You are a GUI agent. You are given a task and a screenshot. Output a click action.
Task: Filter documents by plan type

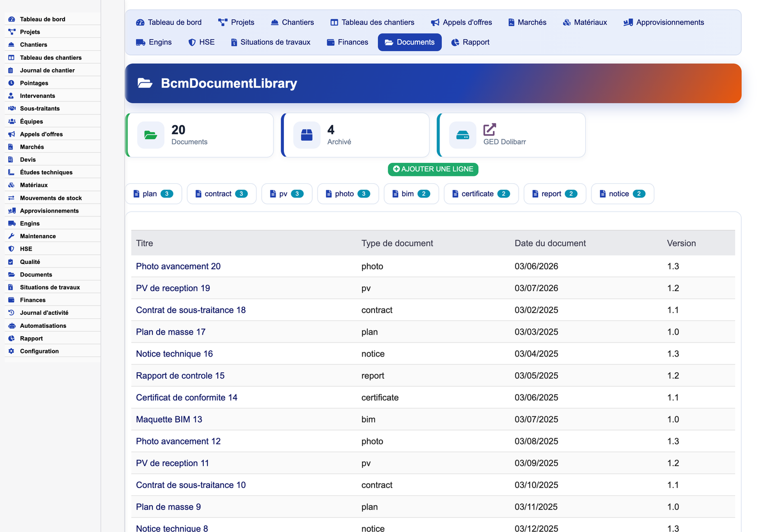pyautogui.click(x=153, y=194)
